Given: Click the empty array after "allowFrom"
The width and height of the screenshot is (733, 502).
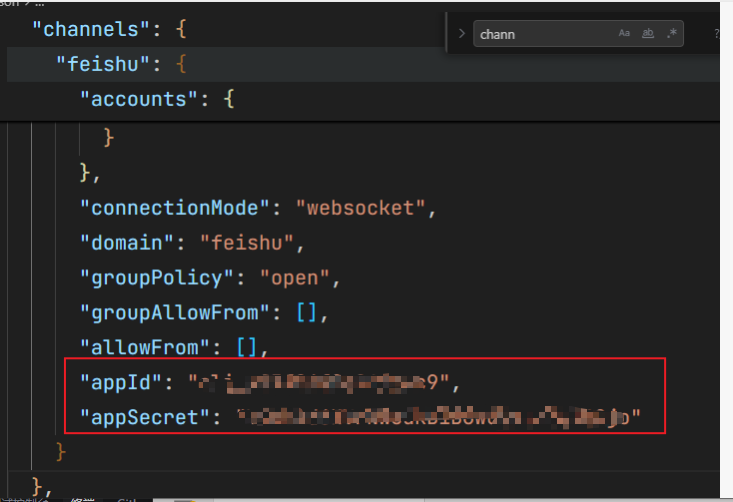Looking at the screenshot, I should tap(247, 347).
